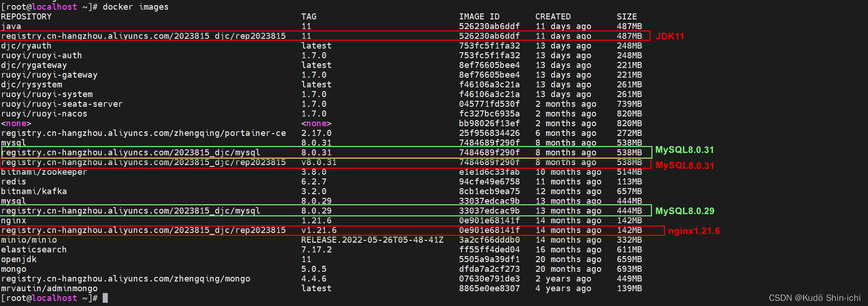The image size is (868, 306).
Task: Select the bitnami/zookeeper repository name
Action: [x=44, y=172]
